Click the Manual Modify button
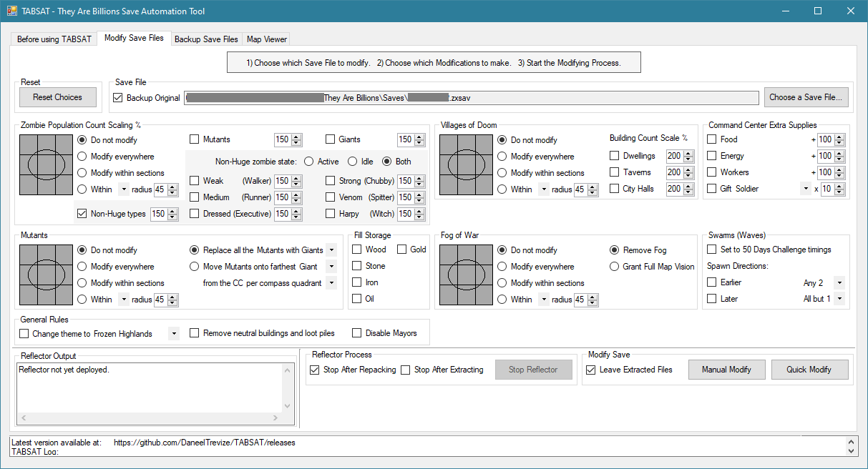This screenshot has height=469, width=868. [x=727, y=370]
